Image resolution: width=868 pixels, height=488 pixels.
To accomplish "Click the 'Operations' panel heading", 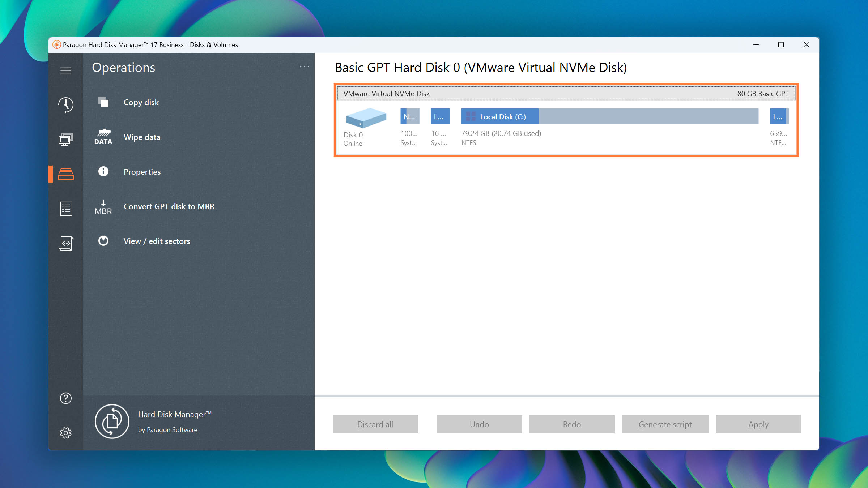I will tap(124, 68).
